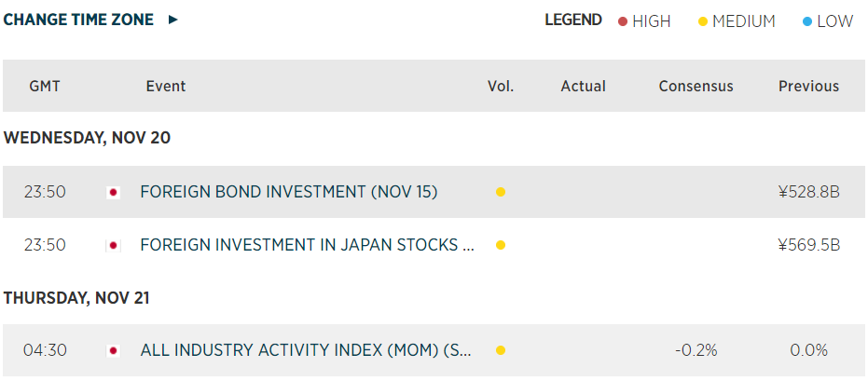Image resolution: width=868 pixels, height=381 pixels.
Task: Open All Industry Activity Index (MoM) event
Action: pyautogui.click(x=306, y=351)
